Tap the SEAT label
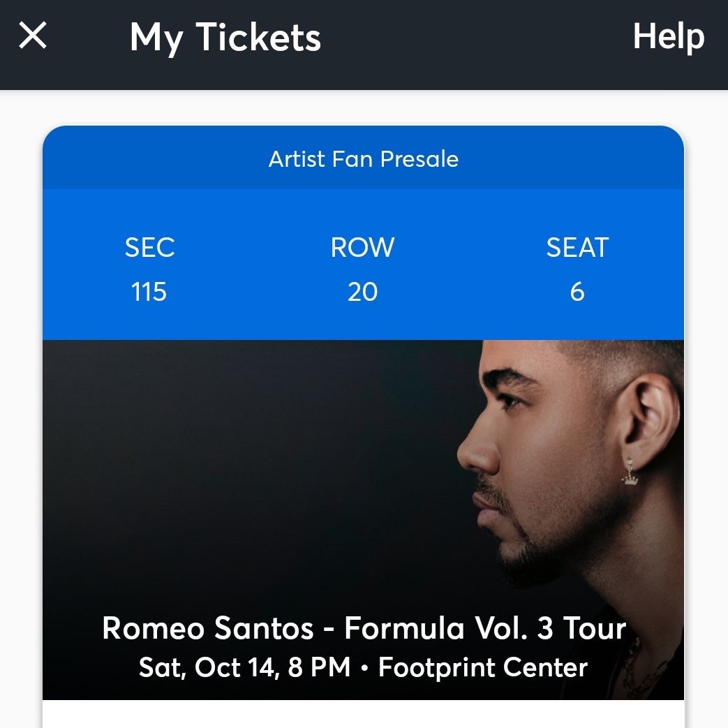The width and height of the screenshot is (728, 728). pos(577,247)
